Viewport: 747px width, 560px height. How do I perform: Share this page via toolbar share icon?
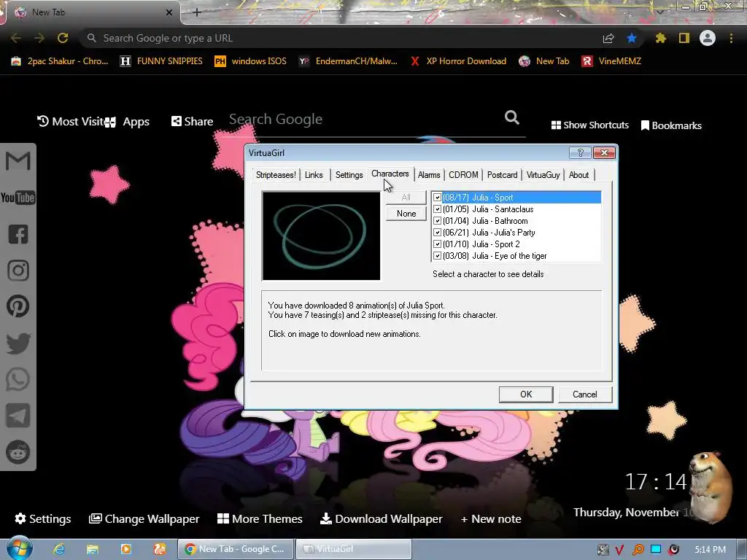coord(608,38)
